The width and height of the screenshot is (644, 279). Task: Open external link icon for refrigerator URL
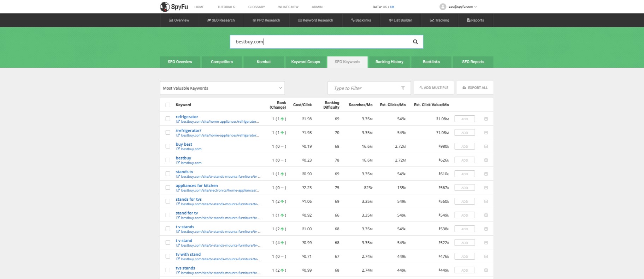point(178,122)
